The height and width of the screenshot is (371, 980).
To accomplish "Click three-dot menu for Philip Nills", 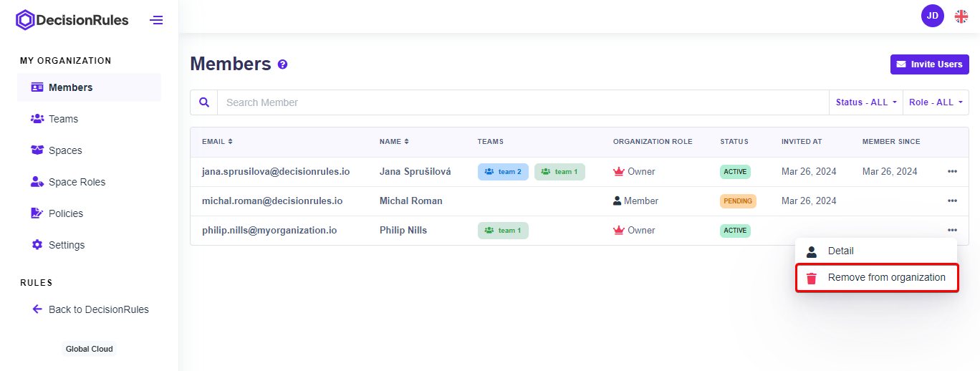I will pyautogui.click(x=952, y=231).
